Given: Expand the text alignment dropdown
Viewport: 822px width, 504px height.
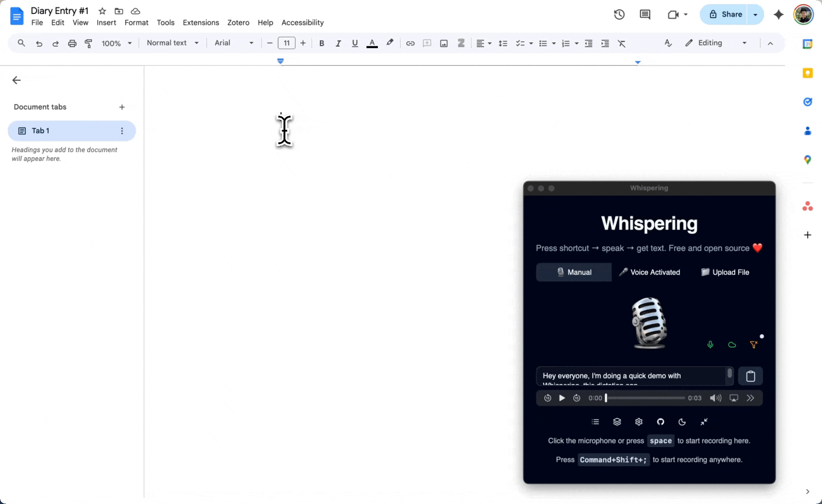Looking at the screenshot, I should (x=489, y=43).
